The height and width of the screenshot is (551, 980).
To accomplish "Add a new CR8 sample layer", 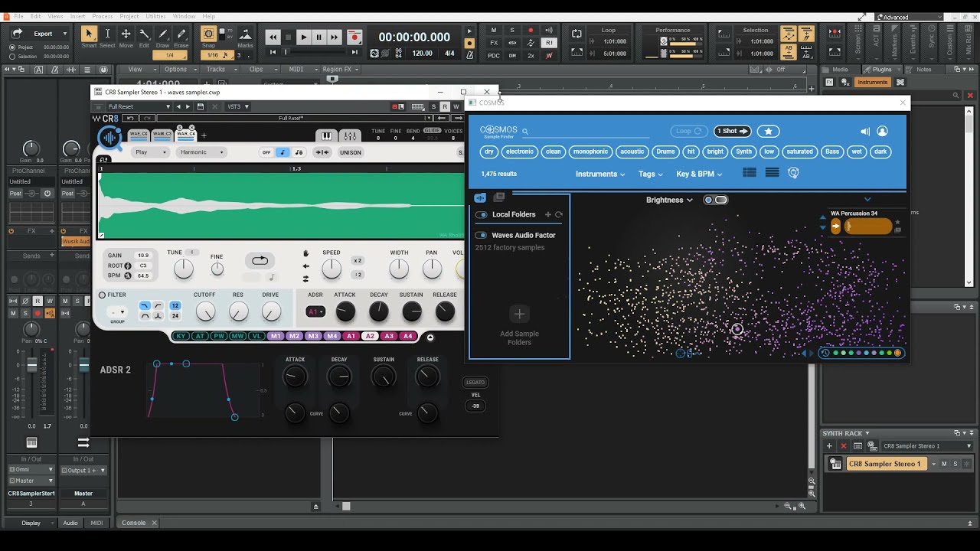I will point(204,135).
